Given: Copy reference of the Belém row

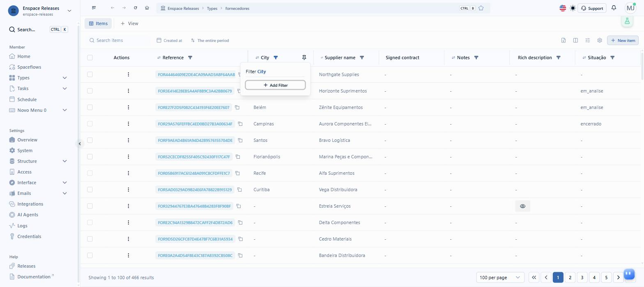Looking at the screenshot, I should coord(237,107).
